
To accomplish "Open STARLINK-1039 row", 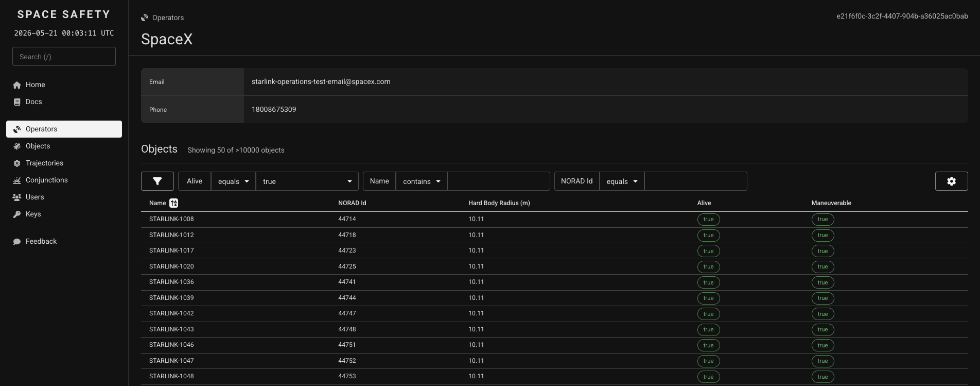I will [554, 298].
